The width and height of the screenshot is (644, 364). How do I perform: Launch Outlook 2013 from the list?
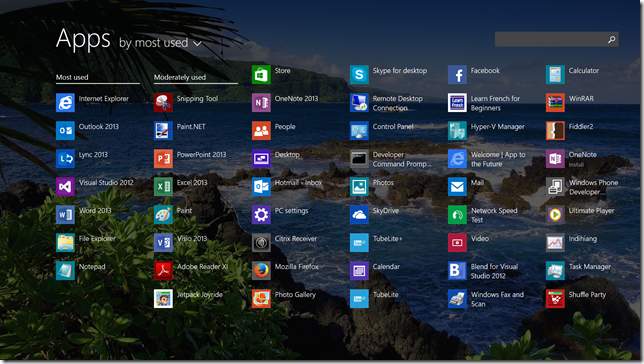pyautogui.click(x=65, y=131)
